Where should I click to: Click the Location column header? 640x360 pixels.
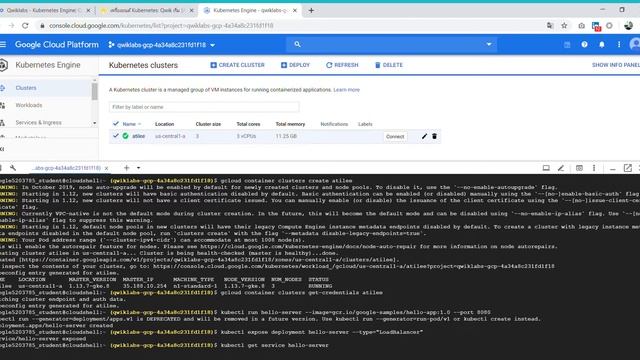click(164, 124)
